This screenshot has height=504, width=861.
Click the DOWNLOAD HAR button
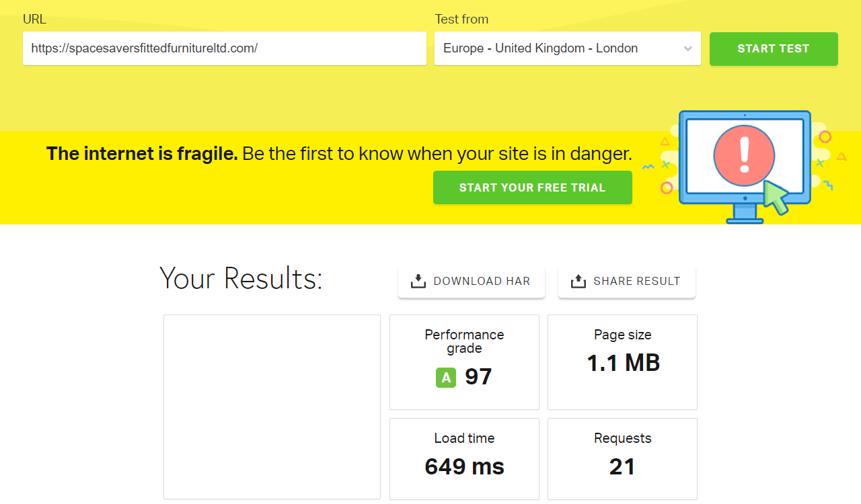pos(472,282)
